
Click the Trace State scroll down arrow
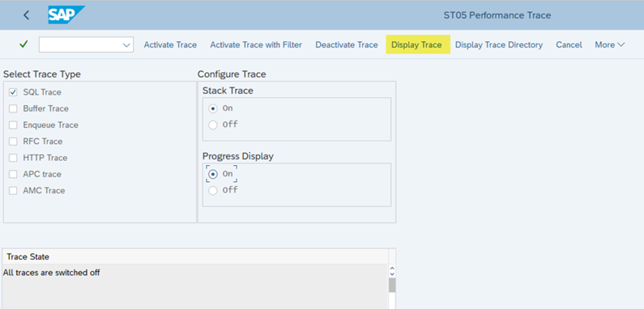click(392, 273)
